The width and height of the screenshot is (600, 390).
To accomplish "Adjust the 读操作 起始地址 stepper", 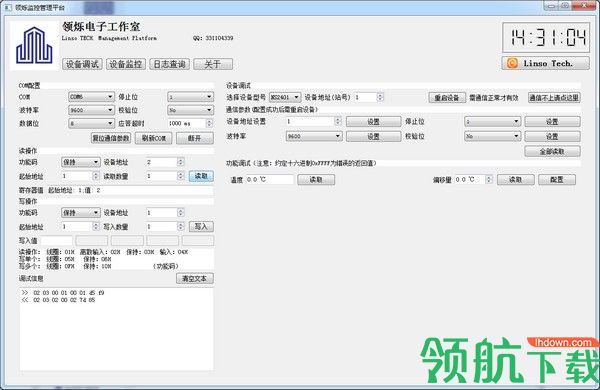I will coord(96,176).
